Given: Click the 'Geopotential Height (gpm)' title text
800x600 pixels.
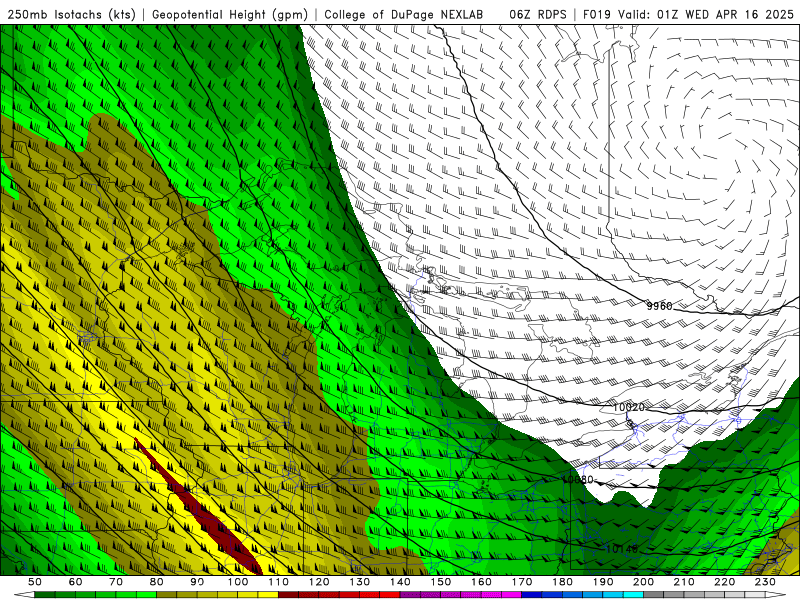Looking at the screenshot, I should [x=230, y=14].
